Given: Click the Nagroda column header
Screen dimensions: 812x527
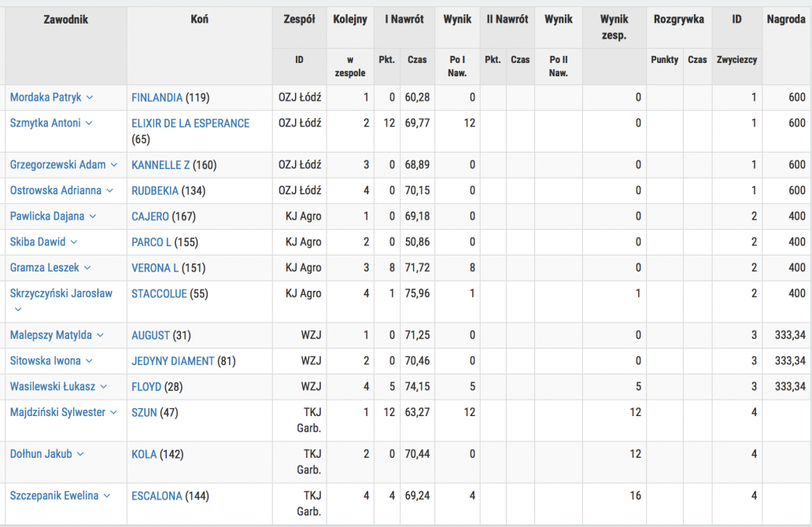Looking at the screenshot, I should pos(786,19).
